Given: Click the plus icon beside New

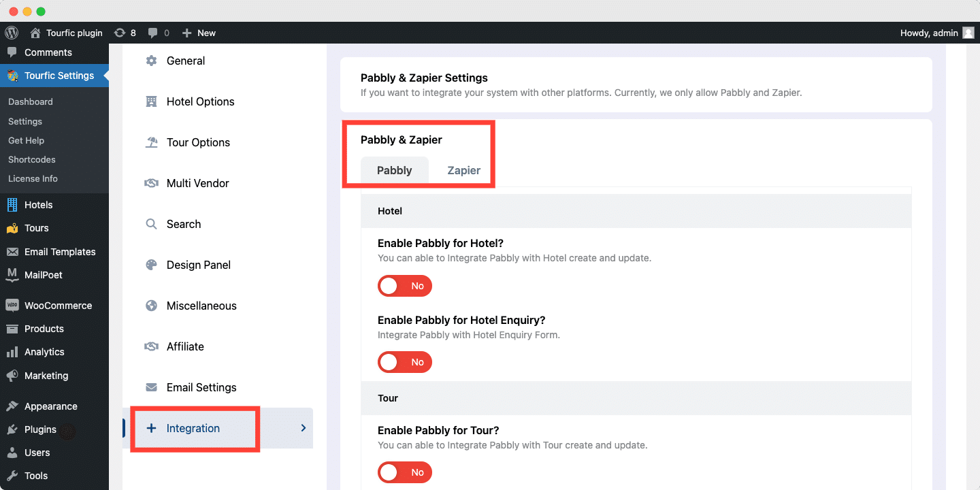Looking at the screenshot, I should click(x=187, y=33).
